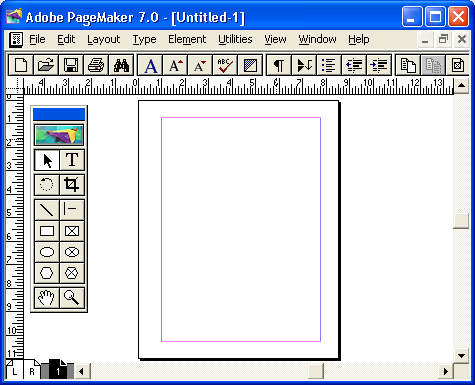Open the Element menu
The height and width of the screenshot is (385, 475).
(187, 39)
